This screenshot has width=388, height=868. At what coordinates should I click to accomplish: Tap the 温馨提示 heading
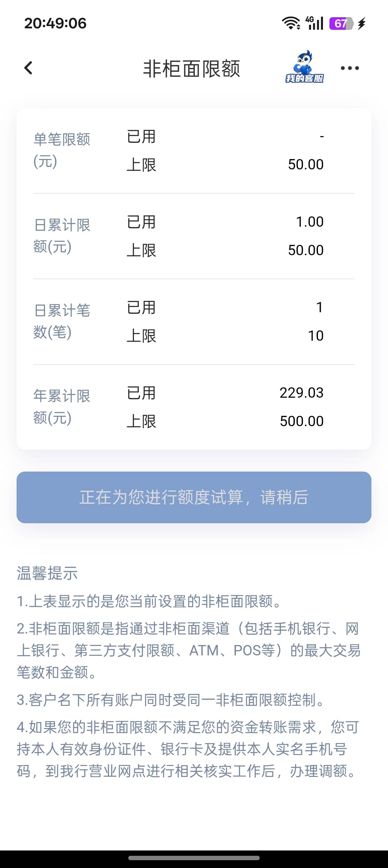tap(48, 573)
